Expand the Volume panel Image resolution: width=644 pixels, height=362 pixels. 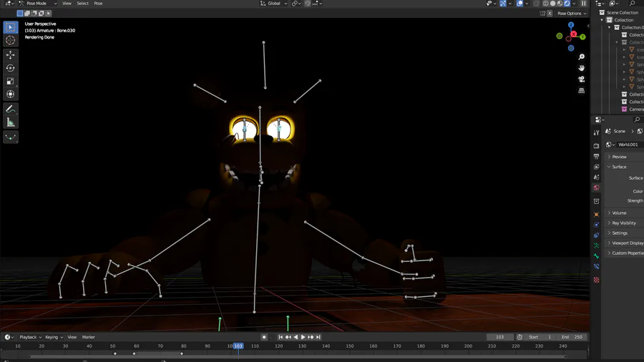coord(619,213)
